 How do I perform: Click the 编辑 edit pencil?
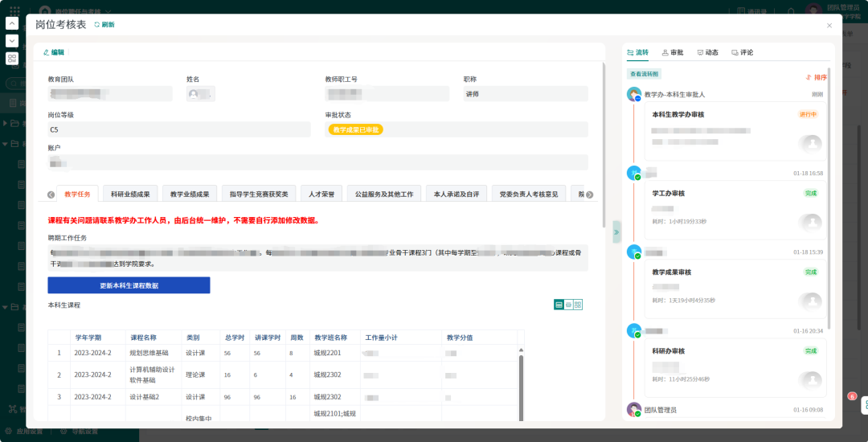[x=46, y=52]
